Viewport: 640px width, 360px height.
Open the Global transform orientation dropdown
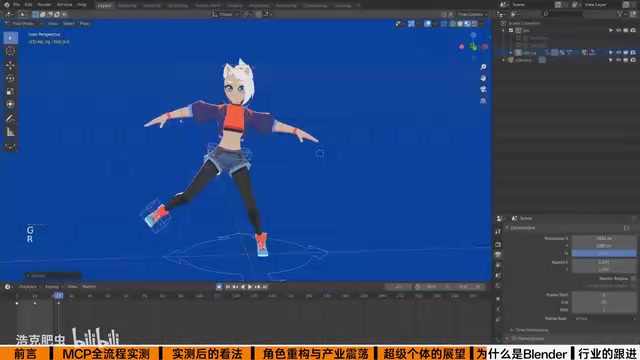coord(225,14)
